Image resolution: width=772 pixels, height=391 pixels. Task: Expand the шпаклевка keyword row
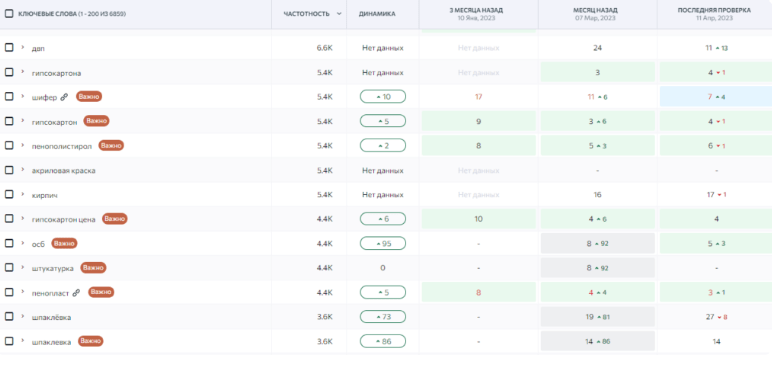(23, 341)
